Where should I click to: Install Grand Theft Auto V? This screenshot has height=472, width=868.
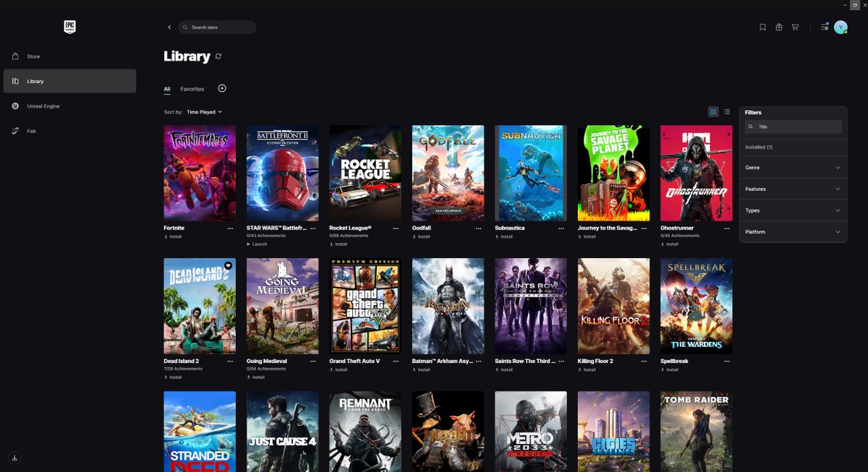tap(339, 369)
